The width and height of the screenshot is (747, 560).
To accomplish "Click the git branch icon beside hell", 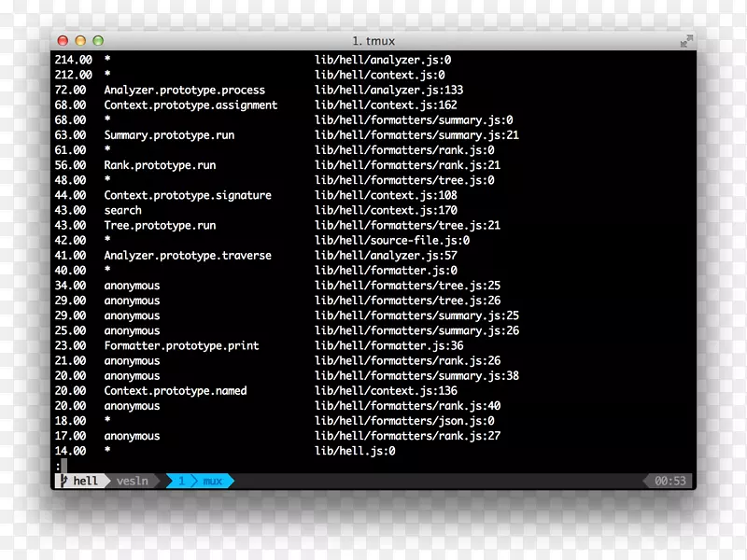I will click(63, 481).
